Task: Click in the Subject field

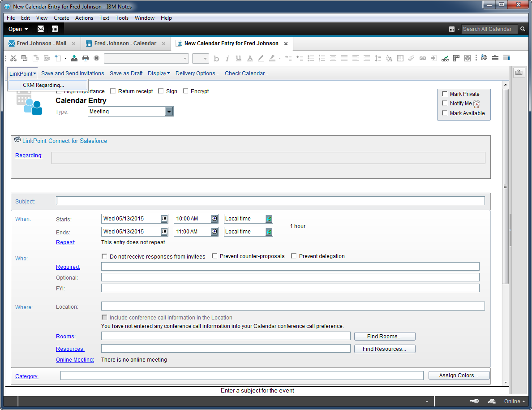Action: pyautogui.click(x=270, y=201)
